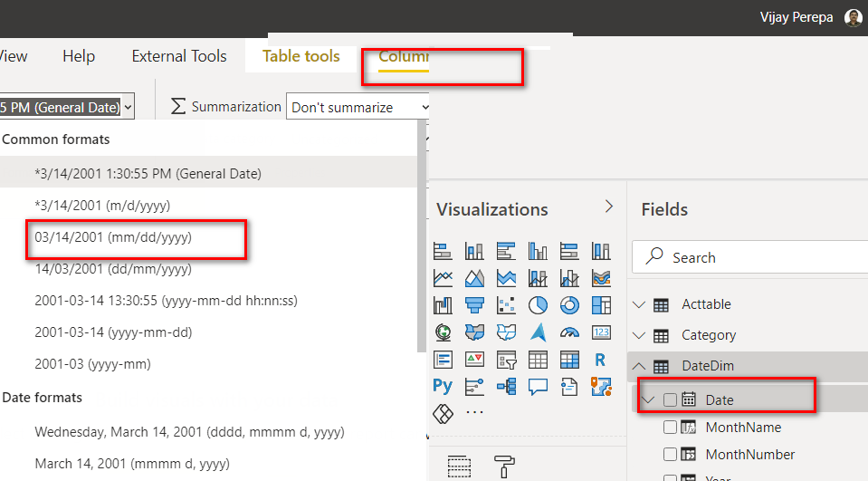This screenshot has height=481, width=868.
Task: Select the R script visual
Action: (600, 360)
